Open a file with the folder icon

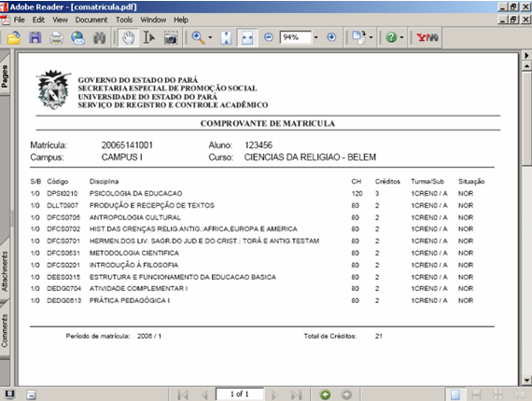point(14,37)
